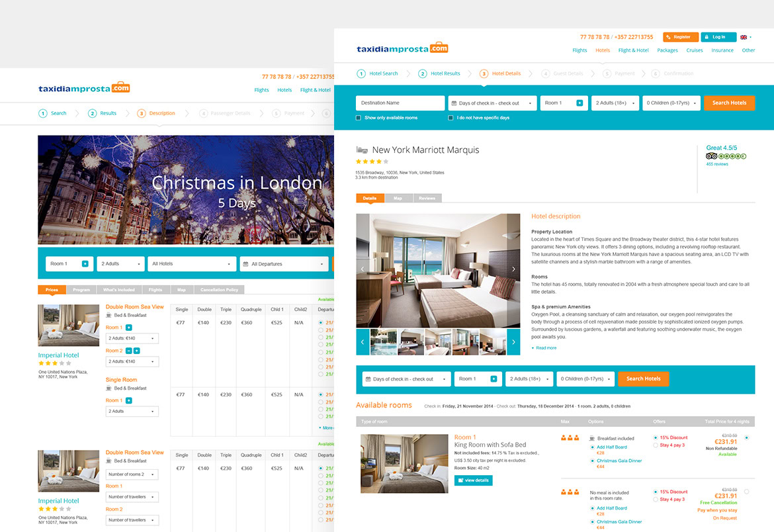Click right arrow of thumbnail gallery strip

pos(513,342)
